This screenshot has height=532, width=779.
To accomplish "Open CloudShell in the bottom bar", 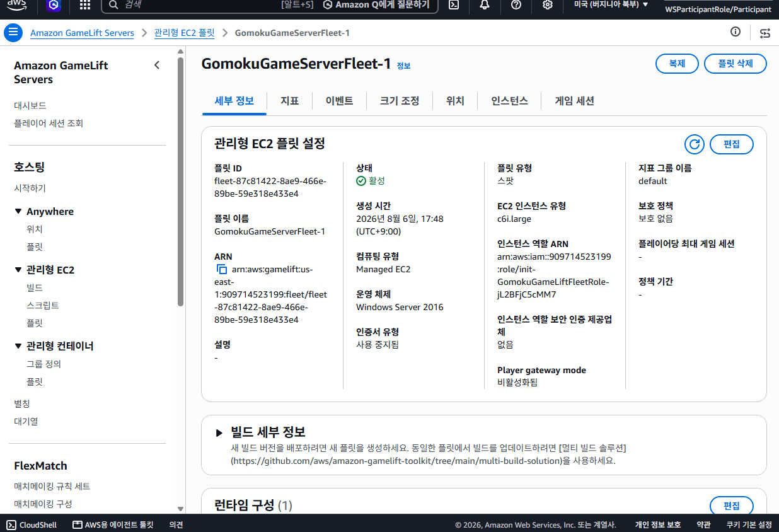I will [x=32, y=524].
